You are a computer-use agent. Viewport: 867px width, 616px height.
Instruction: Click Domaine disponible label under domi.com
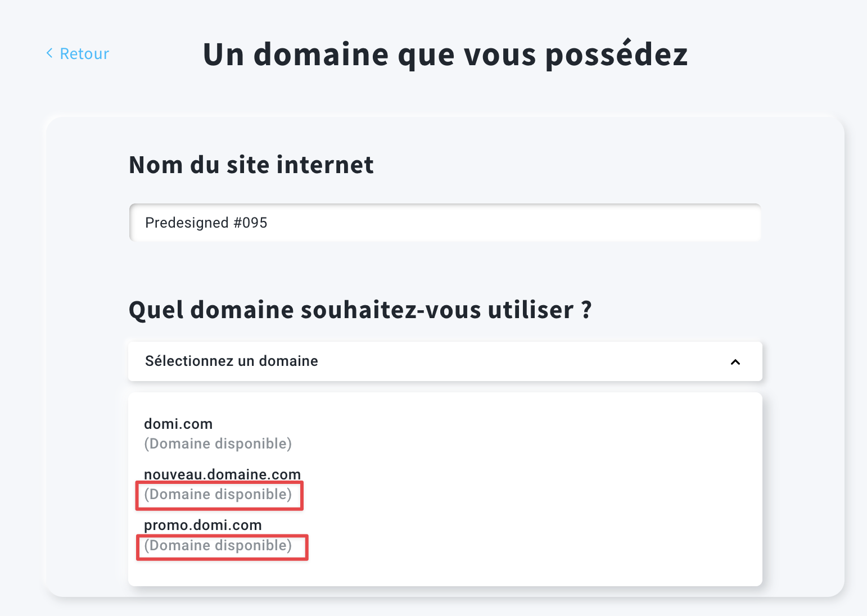(218, 444)
